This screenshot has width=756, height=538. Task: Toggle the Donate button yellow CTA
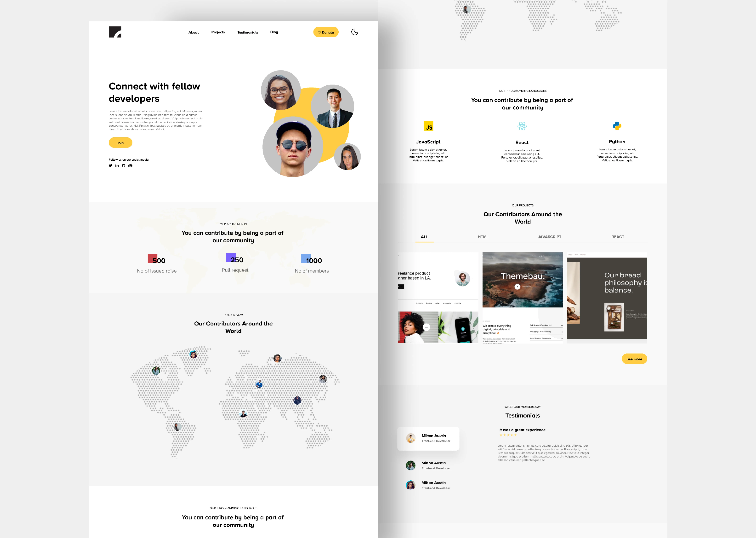pyautogui.click(x=326, y=32)
